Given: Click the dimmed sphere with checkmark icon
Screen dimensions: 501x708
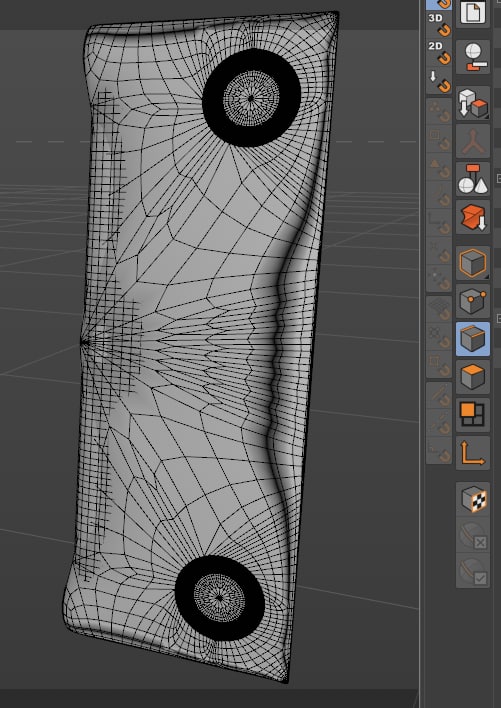Looking at the screenshot, I should coord(473,572).
